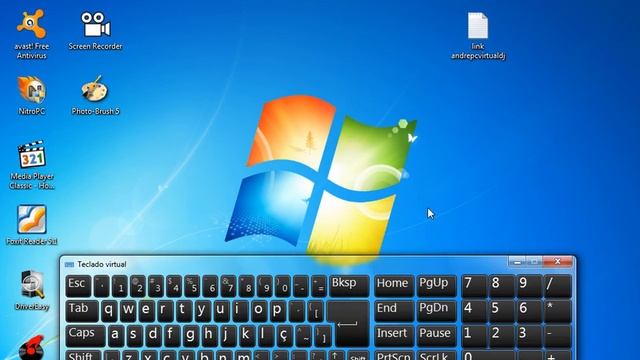Select the link andrepcvirtualdj text file icon
The height and width of the screenshot is (360, 640).
478,36
